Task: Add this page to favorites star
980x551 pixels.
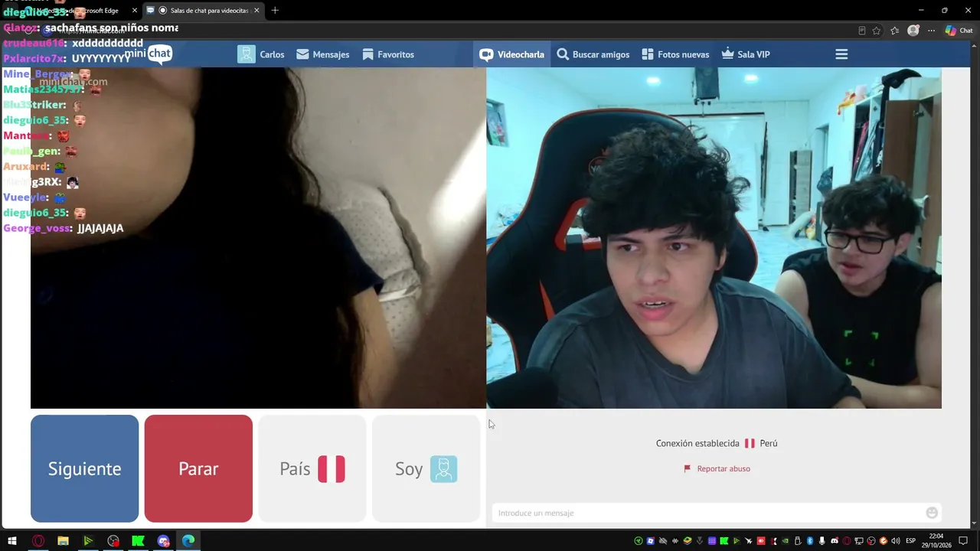Action: (x=877, y=31)
